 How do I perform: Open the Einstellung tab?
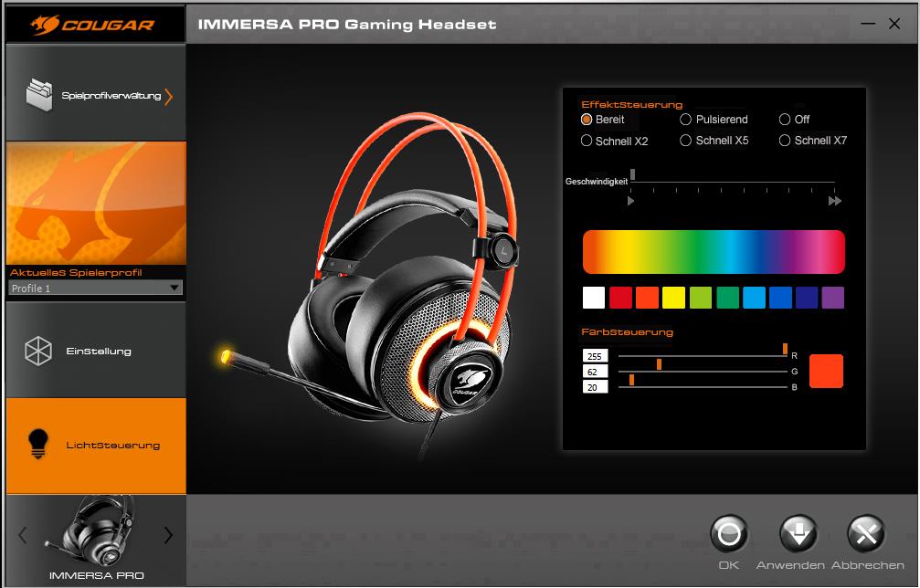pyautogui.click(x=95, y=351)
